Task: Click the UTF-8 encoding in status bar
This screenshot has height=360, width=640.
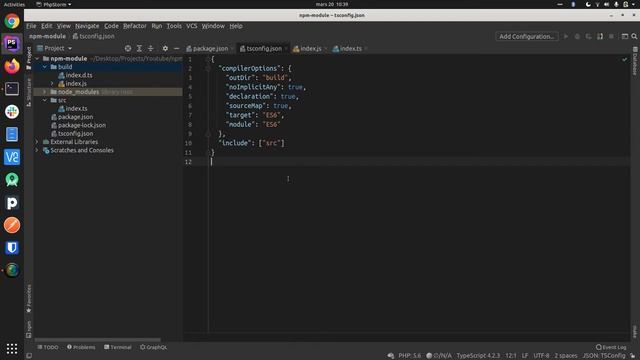Action: click(x=541, y=356)
